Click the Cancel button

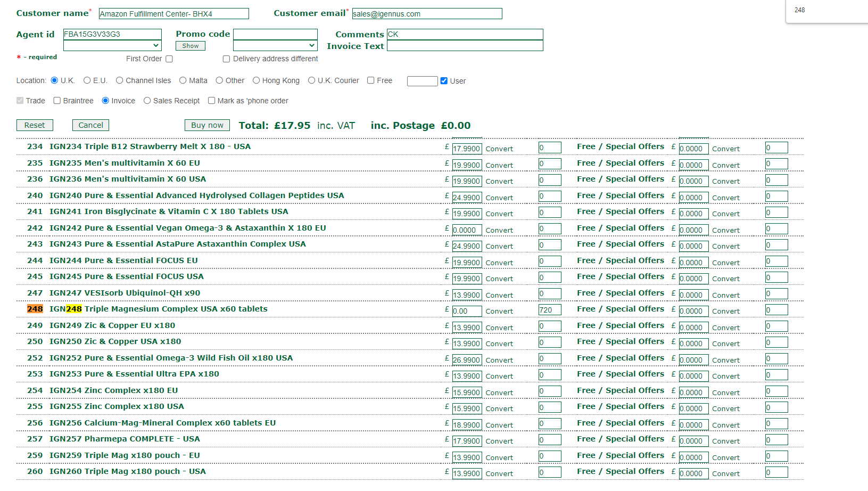[90, 125]
